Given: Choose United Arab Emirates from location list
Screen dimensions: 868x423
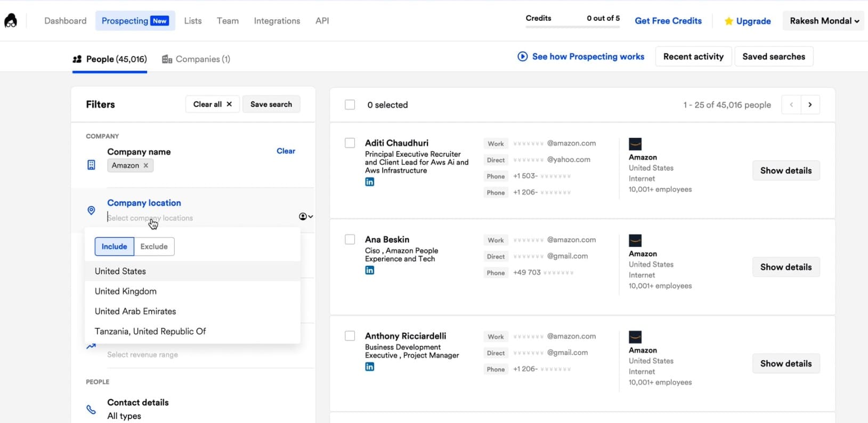Looking at the screenshot, I should click(x=192, y=311).
